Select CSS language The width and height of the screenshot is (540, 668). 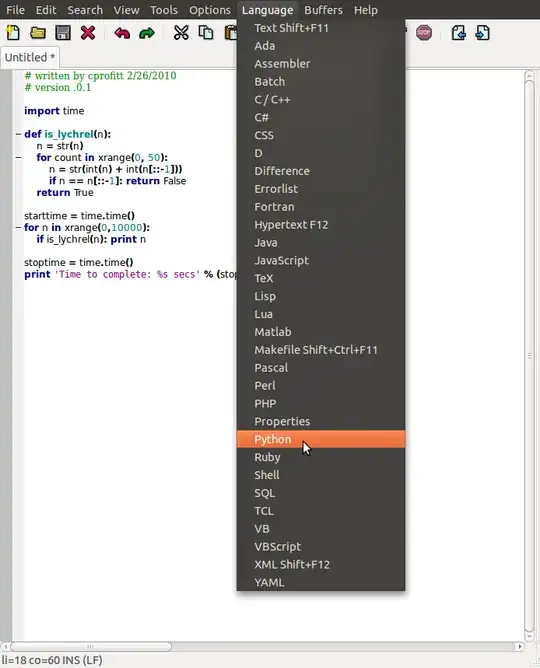321,135
